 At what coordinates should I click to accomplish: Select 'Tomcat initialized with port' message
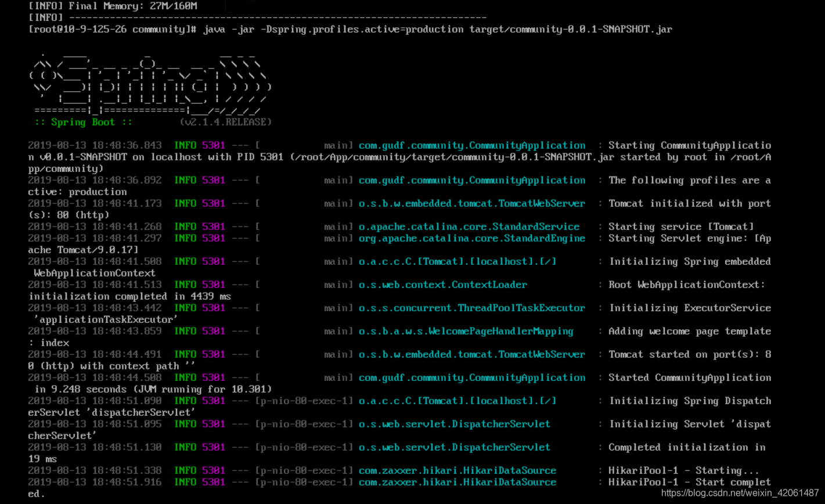[x=690, y=204]
